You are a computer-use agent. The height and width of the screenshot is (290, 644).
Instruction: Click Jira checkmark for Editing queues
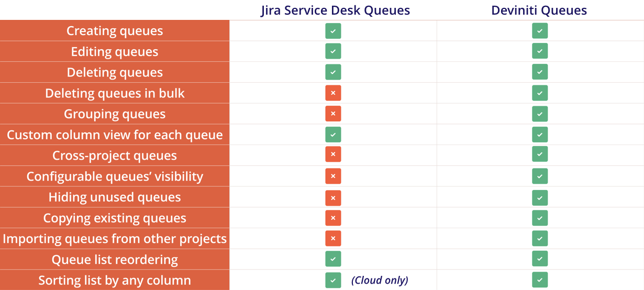[333, 51]
